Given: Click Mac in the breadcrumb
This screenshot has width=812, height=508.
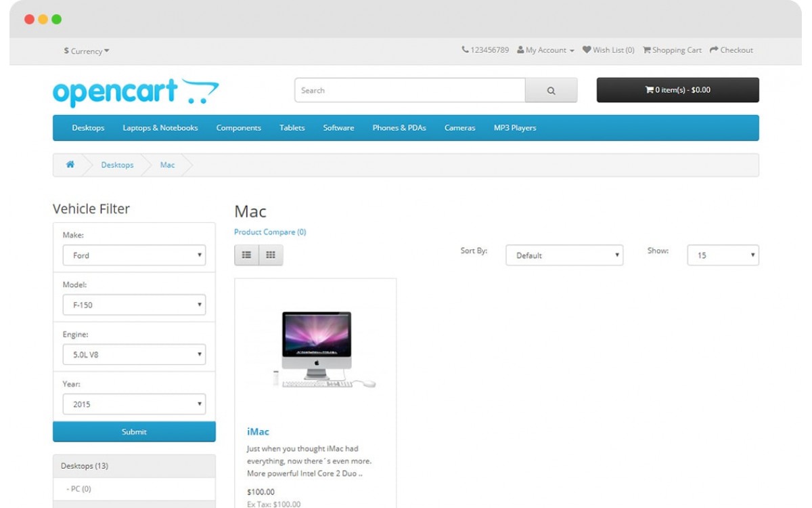Looking at the screenshot, I should [167, 165].
